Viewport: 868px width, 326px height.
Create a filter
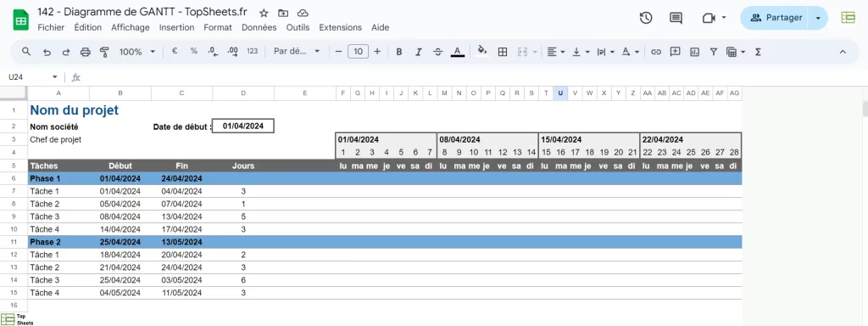click(714, 52)
